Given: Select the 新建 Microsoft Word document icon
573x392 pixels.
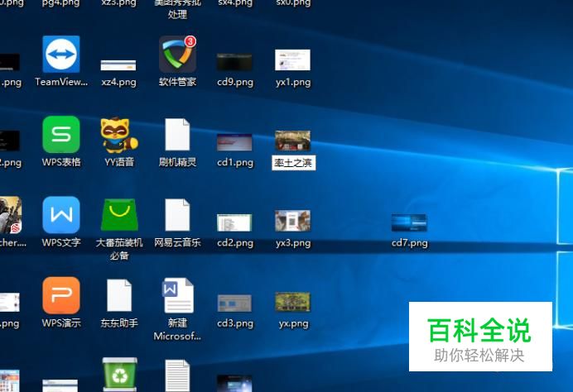Looking at the screenshot, I should 177,295.
